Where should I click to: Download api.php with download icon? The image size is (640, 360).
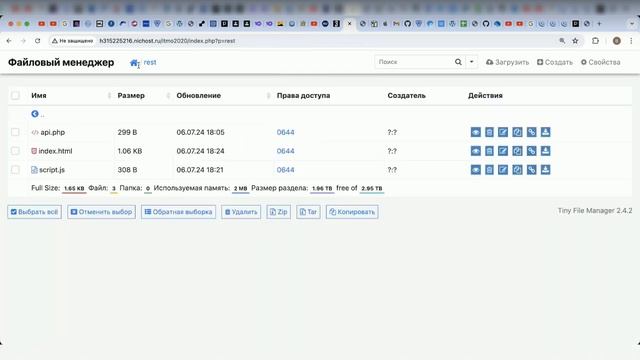point(545,132)
